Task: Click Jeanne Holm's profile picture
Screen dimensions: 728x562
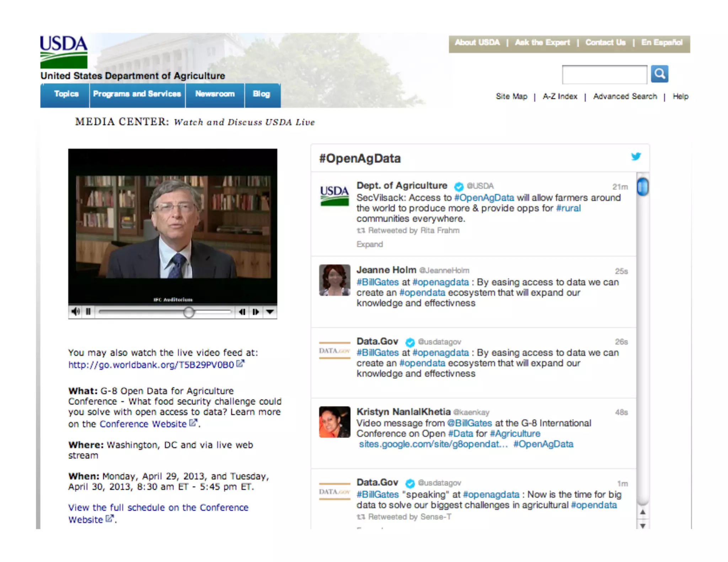Action: pos(334,280)
